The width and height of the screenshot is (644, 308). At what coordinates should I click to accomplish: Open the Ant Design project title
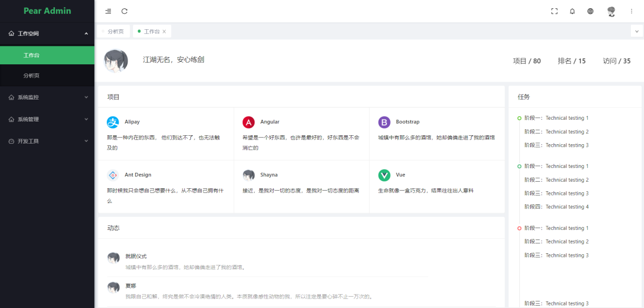pyautogui.click(x=138, y=175)
